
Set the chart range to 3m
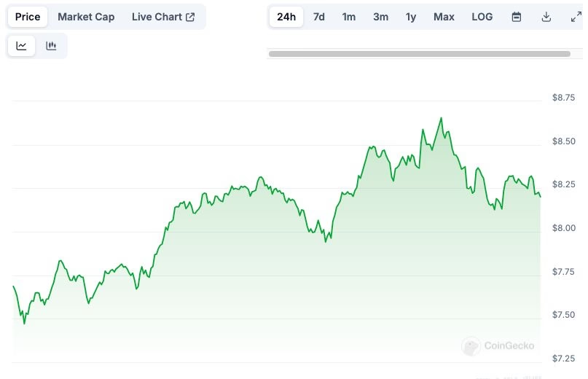380,17
